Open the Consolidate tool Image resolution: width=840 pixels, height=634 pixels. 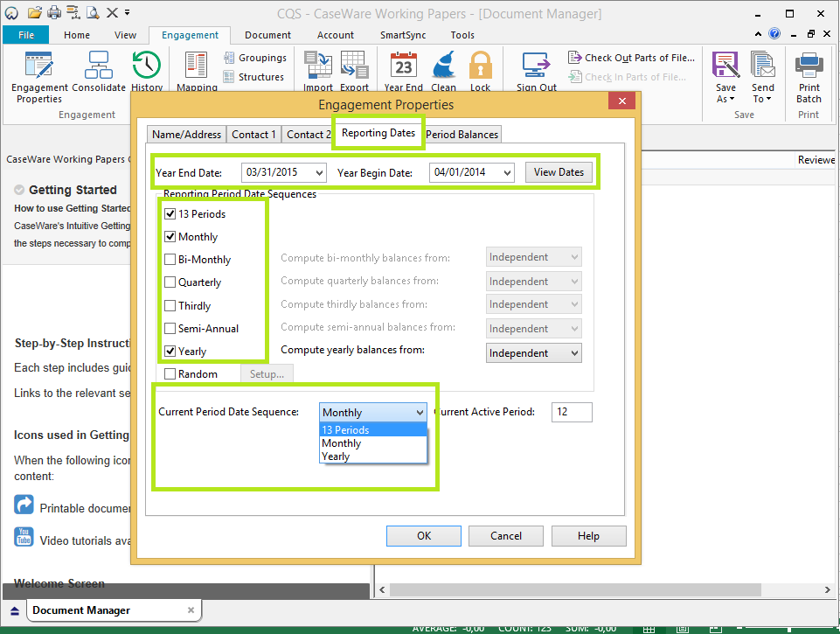click(x=98, y=67)
